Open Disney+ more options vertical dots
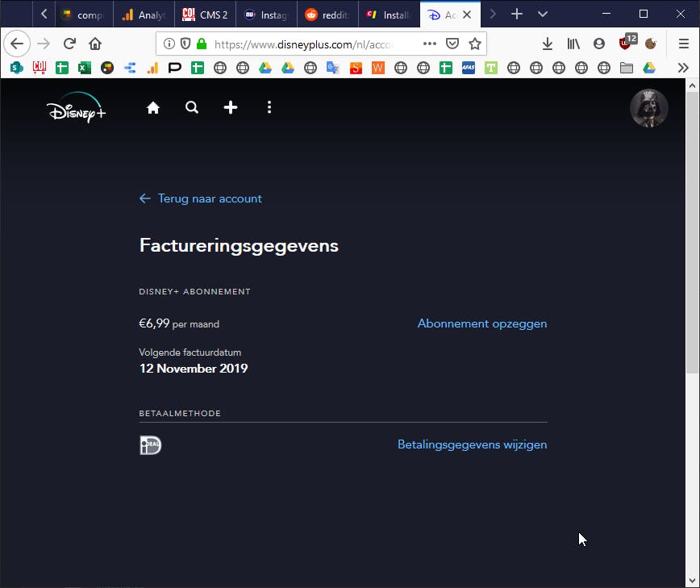 click(269, 107)
